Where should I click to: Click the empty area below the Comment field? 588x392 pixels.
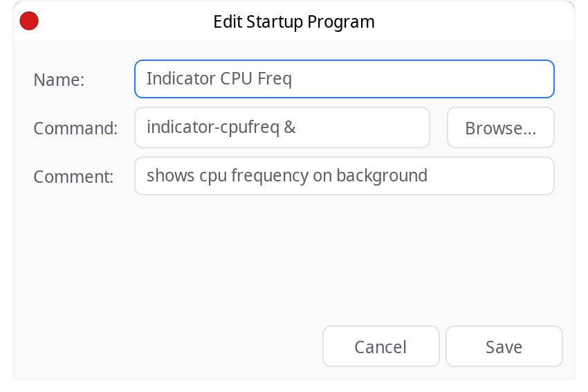[294, 259]
